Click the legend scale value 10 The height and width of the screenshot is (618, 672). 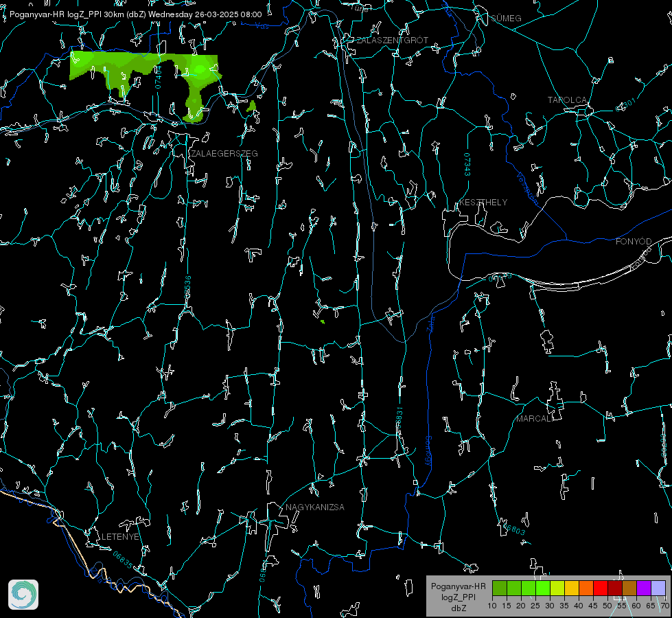[x=492, y=606]
